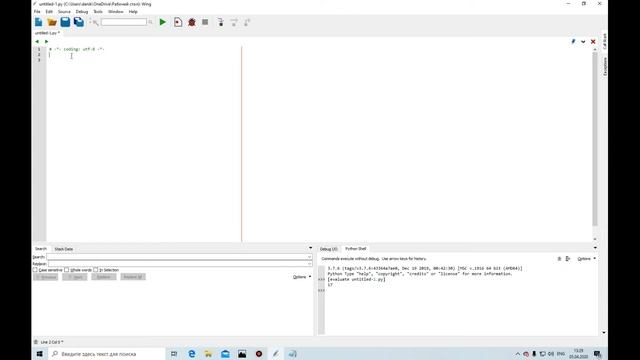The image size is (640, 360).
Task: Save the current file via disk icon
Action: pos(65,22)
